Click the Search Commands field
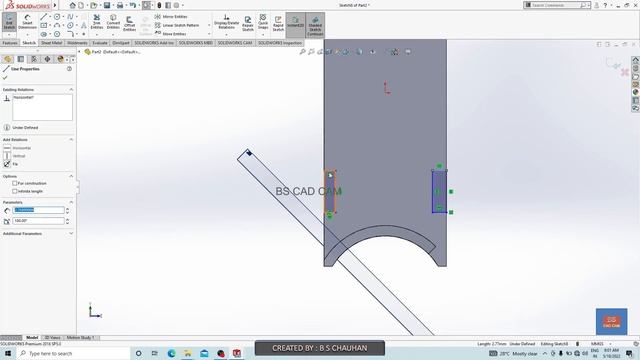The height and width of the screenshot is (360, 640). coord(556,5)
